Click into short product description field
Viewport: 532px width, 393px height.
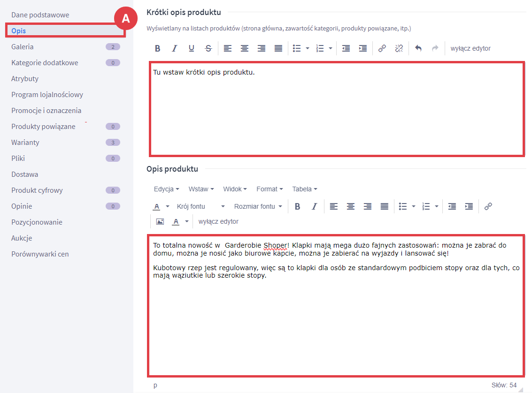point(337,109)
